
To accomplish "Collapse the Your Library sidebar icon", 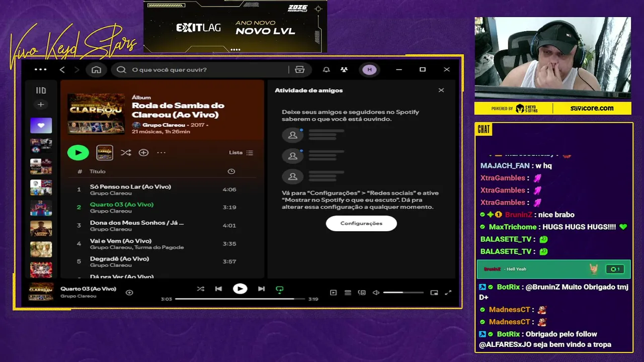I will (41, 90).
